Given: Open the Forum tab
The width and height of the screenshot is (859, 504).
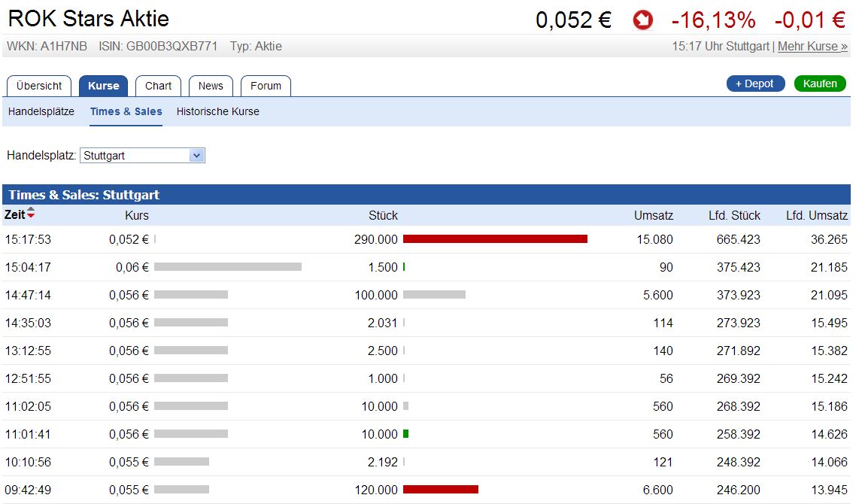Looking at the screenshot, I should tap(266, 86).
